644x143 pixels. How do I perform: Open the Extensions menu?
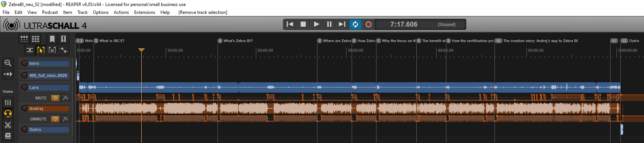coord(145,12)
